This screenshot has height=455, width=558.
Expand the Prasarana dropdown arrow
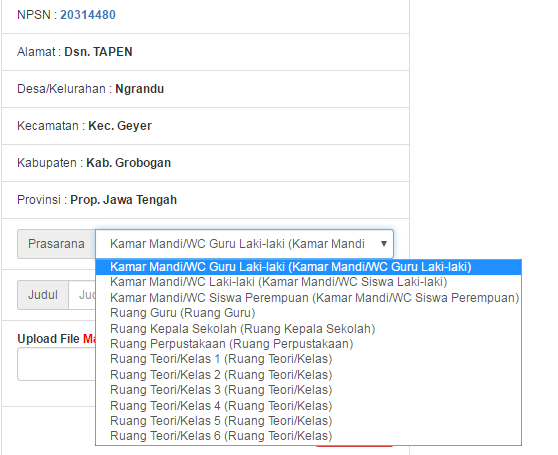pyautogui.click(x=384, y=244)
